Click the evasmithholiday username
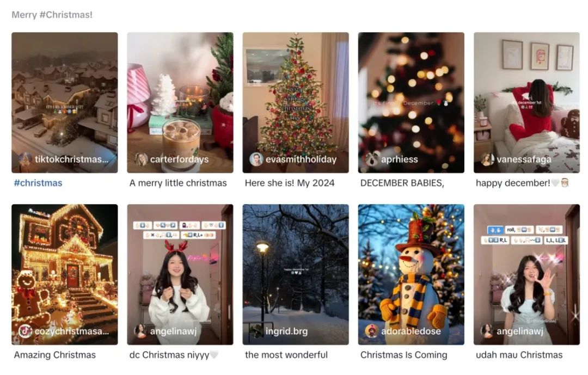The height and width of the screenshot is (375, 588). point(301,159)
